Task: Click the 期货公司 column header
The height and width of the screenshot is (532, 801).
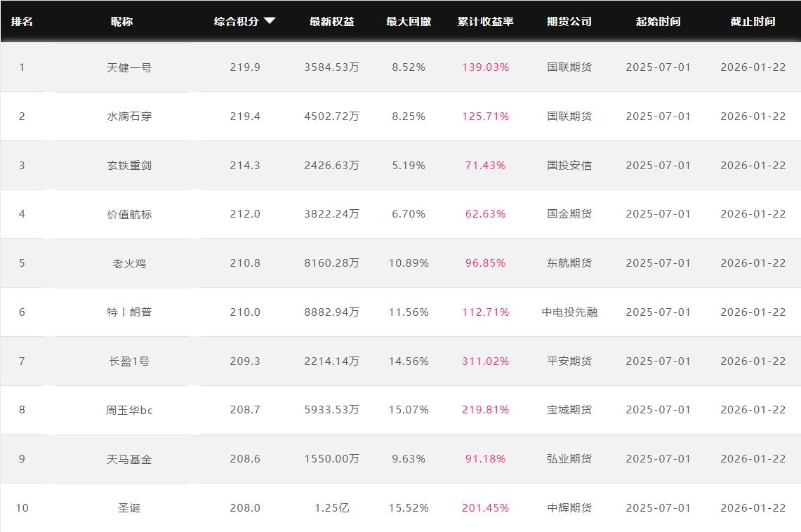Action: point(569,21)
